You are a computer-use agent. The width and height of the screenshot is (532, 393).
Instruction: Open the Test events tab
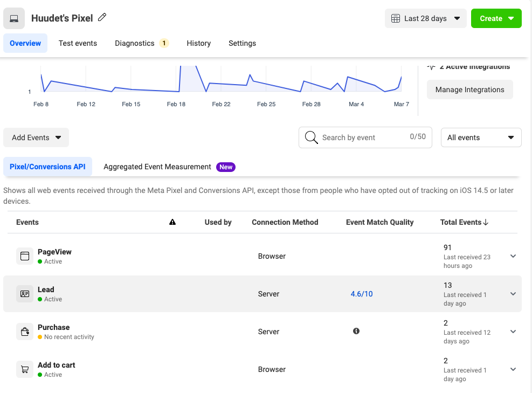[78, 43]
